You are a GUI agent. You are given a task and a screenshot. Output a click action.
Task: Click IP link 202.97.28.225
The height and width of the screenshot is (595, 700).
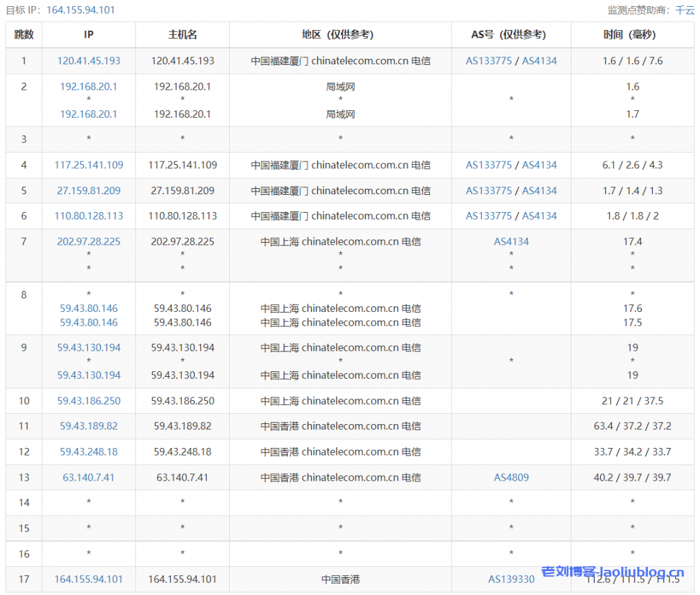tap(89, 241)
